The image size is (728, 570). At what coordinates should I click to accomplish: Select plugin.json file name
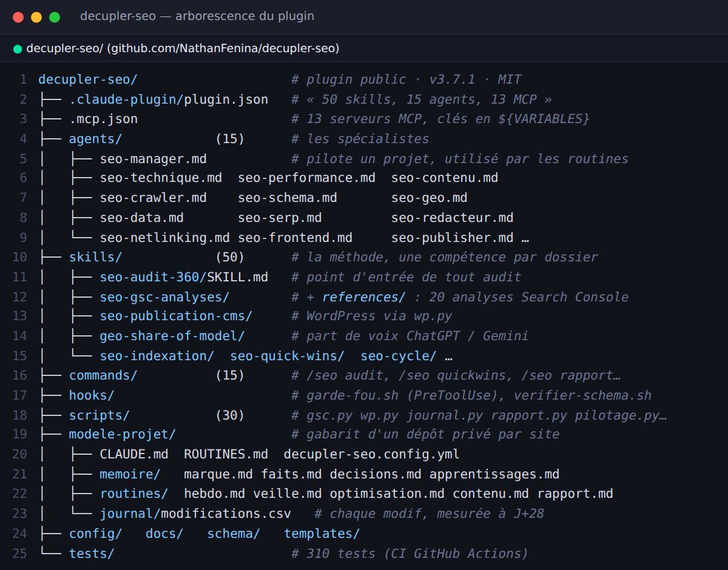click(x=226, y=99)
